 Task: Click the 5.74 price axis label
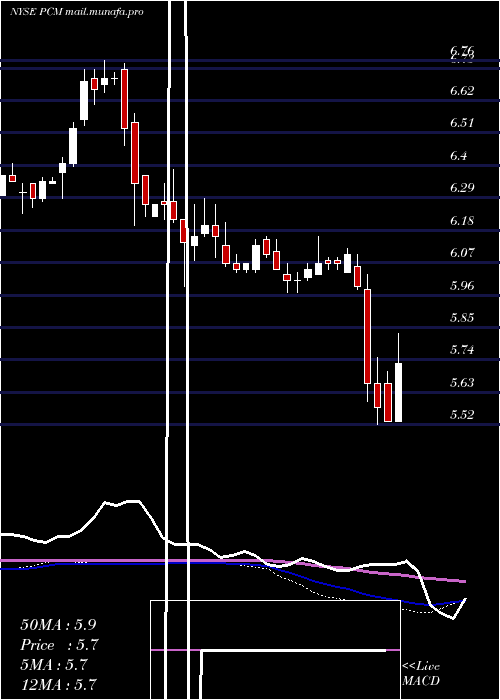[x=462, y=350]
